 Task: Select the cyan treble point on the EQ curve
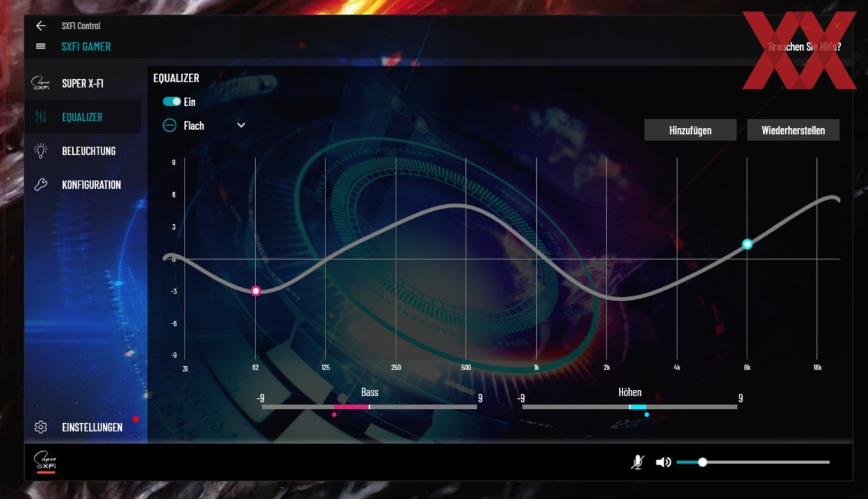[x=747, y=244]
